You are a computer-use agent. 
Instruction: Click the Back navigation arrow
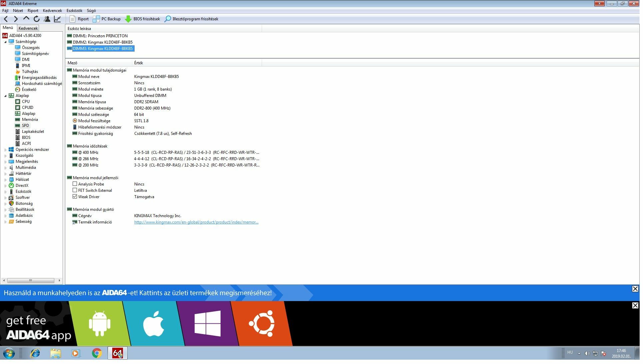point(6,19)
